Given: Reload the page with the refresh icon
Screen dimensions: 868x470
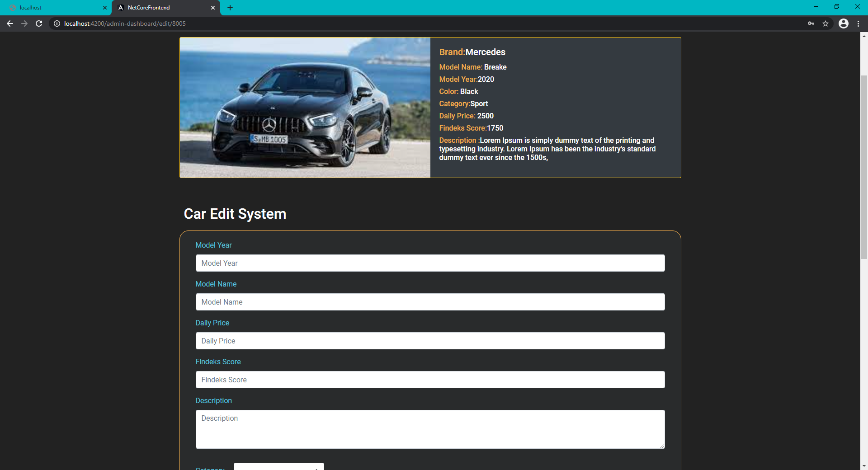Looking at the screenshot, I should click(39, 23).
